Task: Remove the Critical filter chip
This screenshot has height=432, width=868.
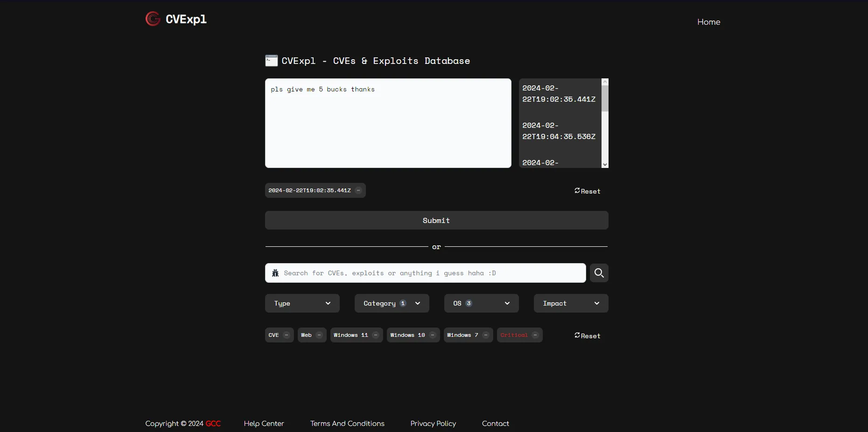Action: pos(535,335)
